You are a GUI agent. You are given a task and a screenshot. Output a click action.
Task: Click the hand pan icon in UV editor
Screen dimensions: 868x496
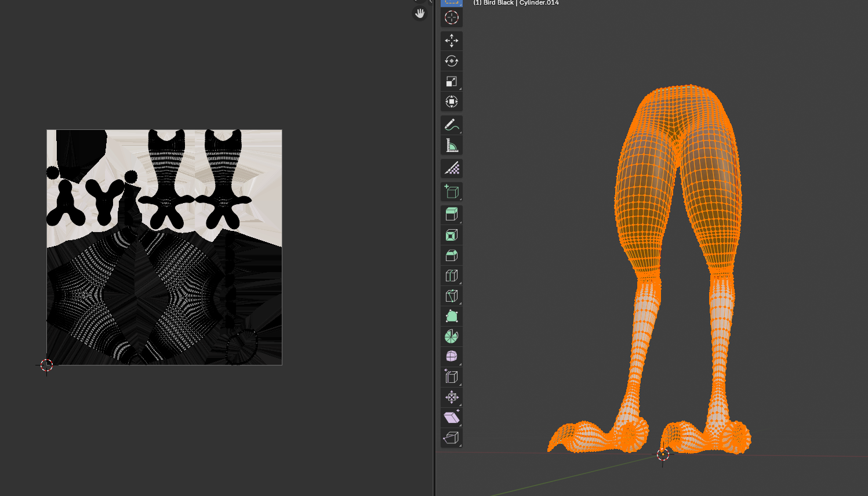(x=420, y=13)
